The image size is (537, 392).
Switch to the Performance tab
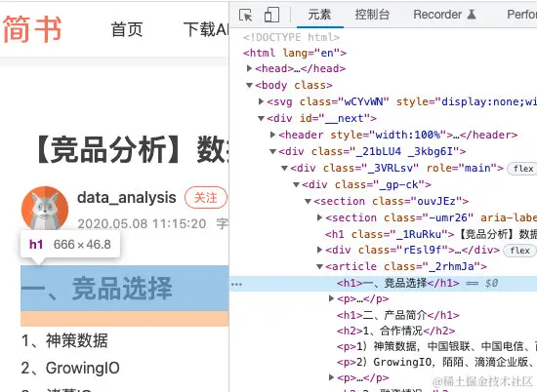(x=522, y=15)
